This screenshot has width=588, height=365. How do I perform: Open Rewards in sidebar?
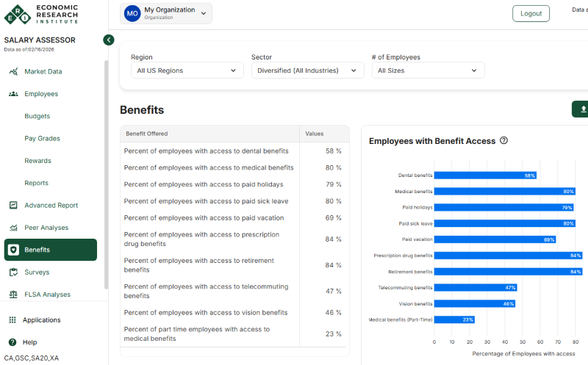[37, 161]
